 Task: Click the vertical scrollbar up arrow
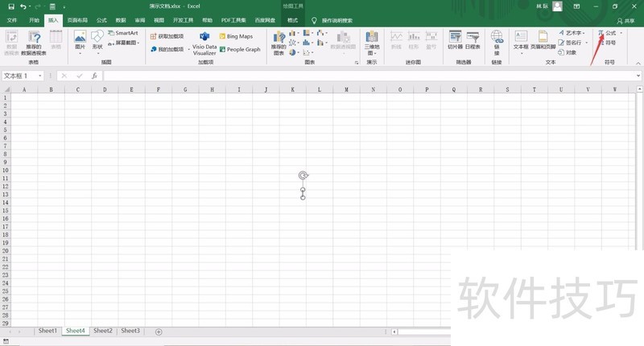coord(639,89)
